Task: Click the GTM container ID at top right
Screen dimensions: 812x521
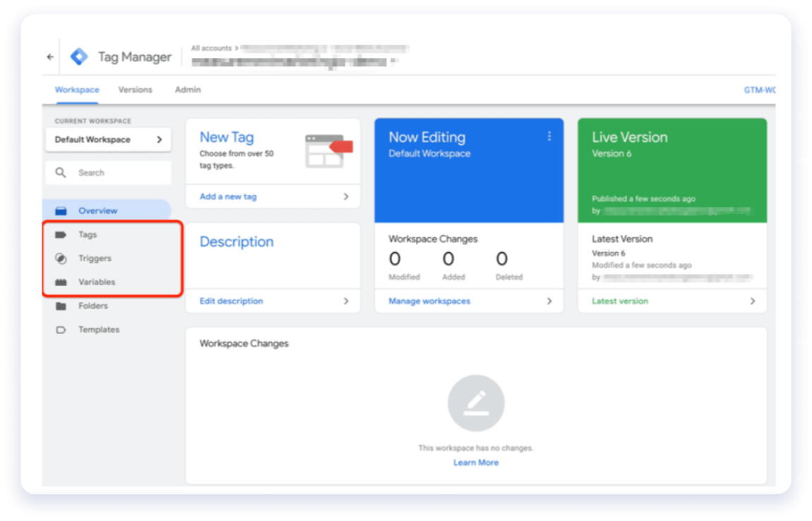Action: pos(759,90)
